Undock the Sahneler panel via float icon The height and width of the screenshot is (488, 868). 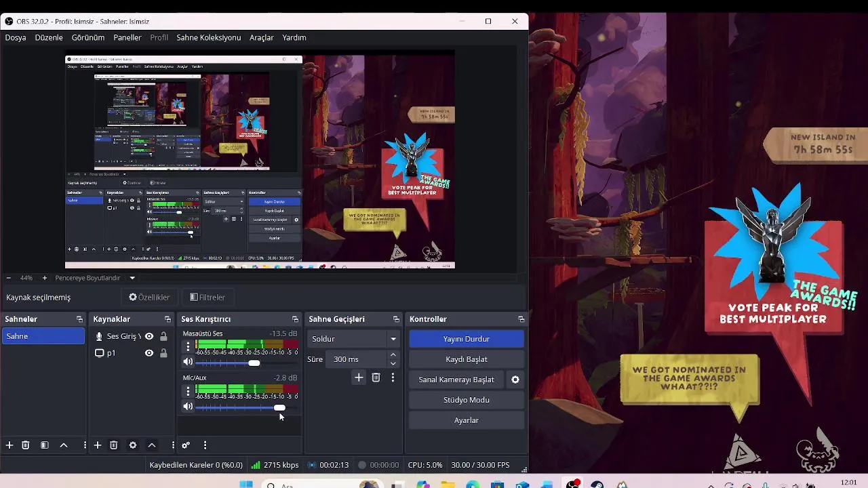[79, 319]
